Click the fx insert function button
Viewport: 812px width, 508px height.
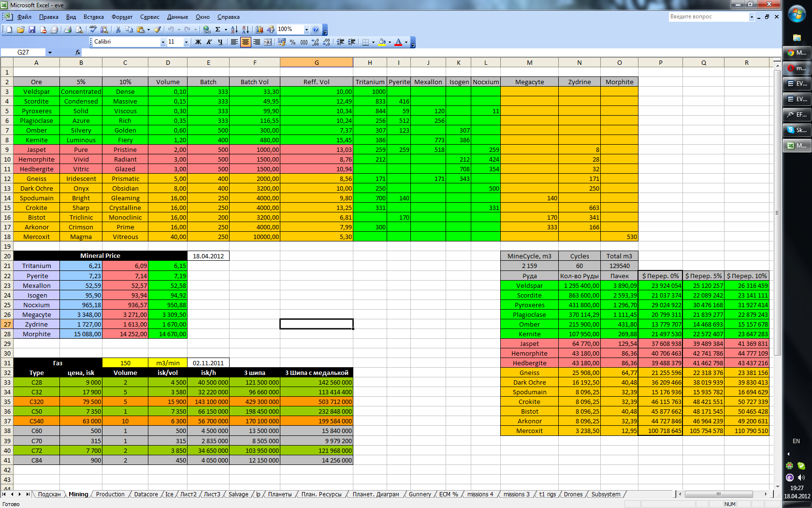pyautogui.click(x=78, y=52)
